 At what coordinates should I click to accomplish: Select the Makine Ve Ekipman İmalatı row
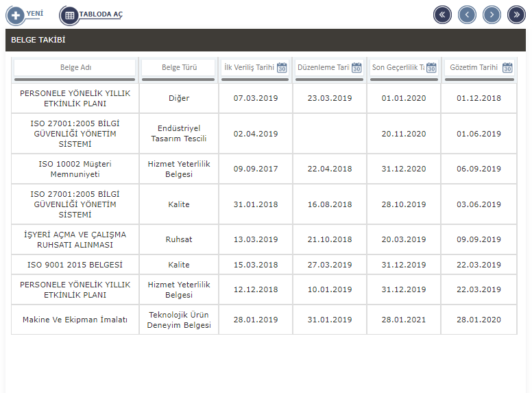click(x=75, y=320)
